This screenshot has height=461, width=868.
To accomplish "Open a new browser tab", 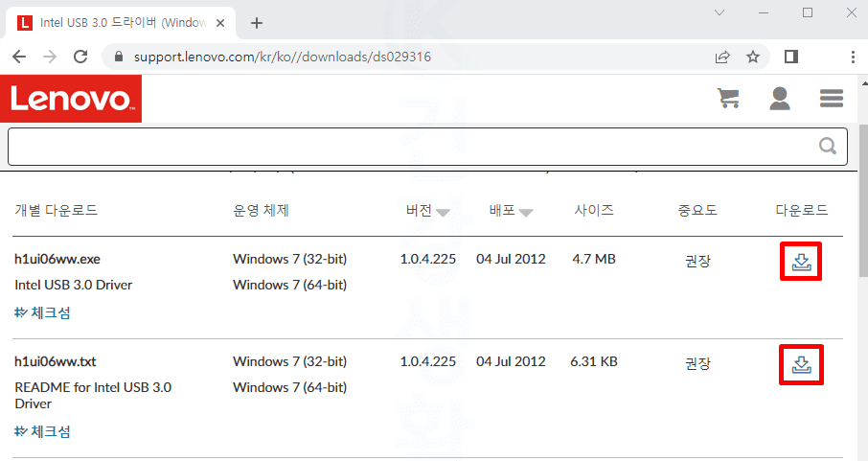I will [x=257, y=23].
